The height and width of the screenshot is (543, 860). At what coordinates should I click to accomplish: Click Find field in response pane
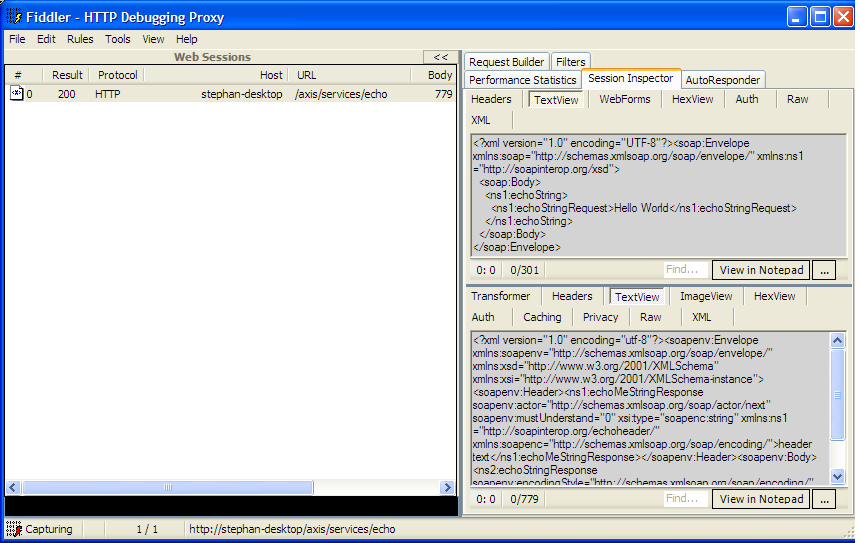point(686,499)
